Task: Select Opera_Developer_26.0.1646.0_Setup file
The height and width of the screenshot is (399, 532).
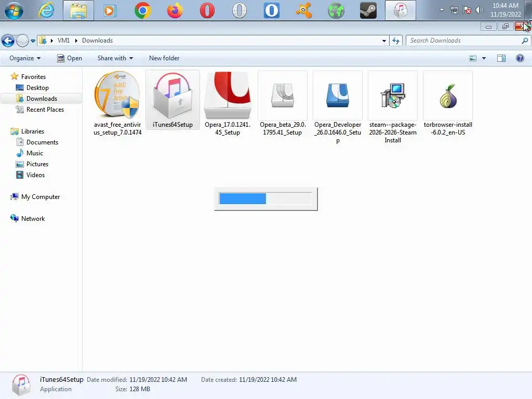Action: 338,108
